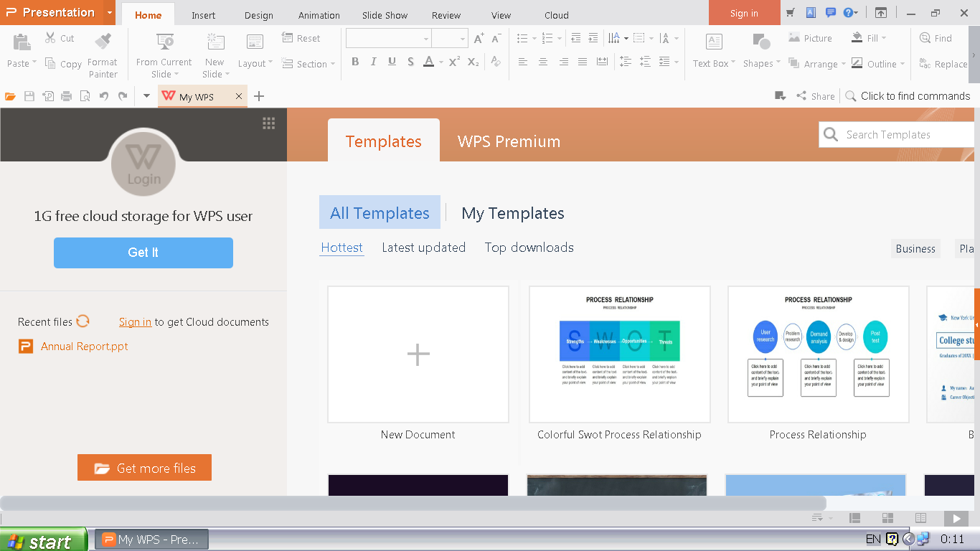Toggle bold formatting
The height and width of the screenshot is (551, 980).
[x=354, y=62]
